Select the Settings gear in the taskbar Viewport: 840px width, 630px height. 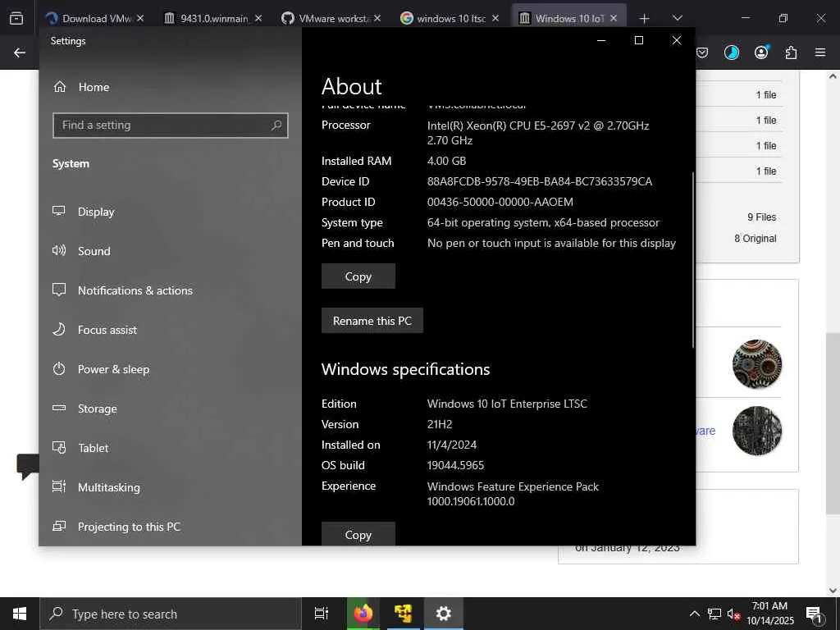444,614
